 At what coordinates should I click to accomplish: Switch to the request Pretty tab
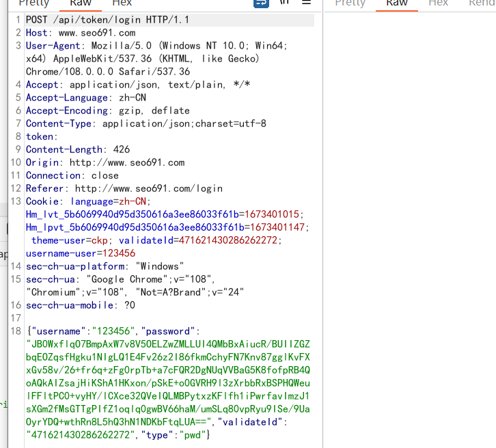(33, 3)
